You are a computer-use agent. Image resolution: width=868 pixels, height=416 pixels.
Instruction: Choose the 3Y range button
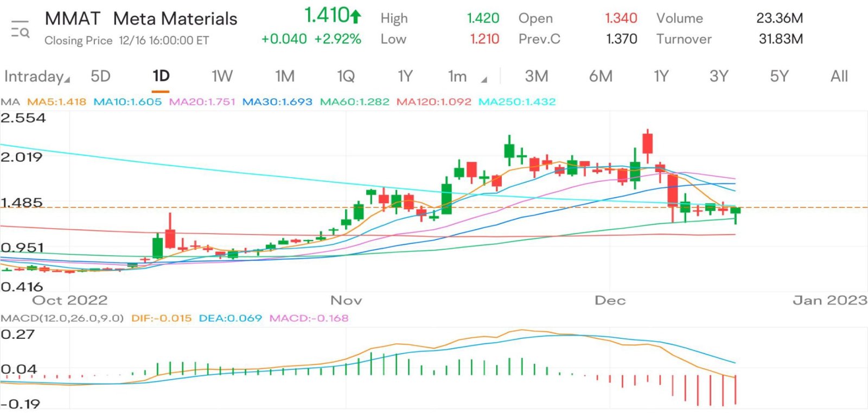719,77
